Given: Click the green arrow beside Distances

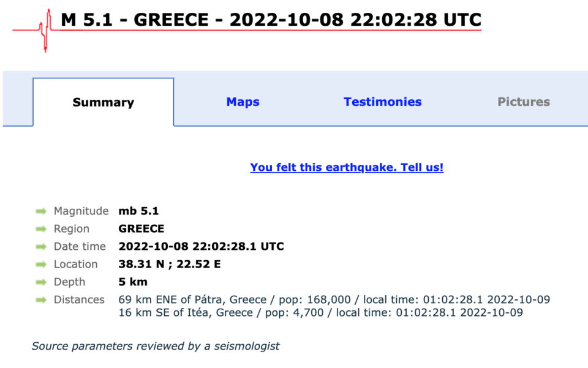Looking at the screenshot, I should (x=41, y=300).
